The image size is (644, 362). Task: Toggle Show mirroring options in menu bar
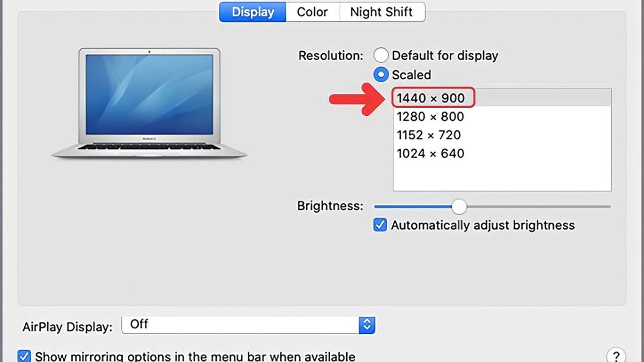coord(24,356)
